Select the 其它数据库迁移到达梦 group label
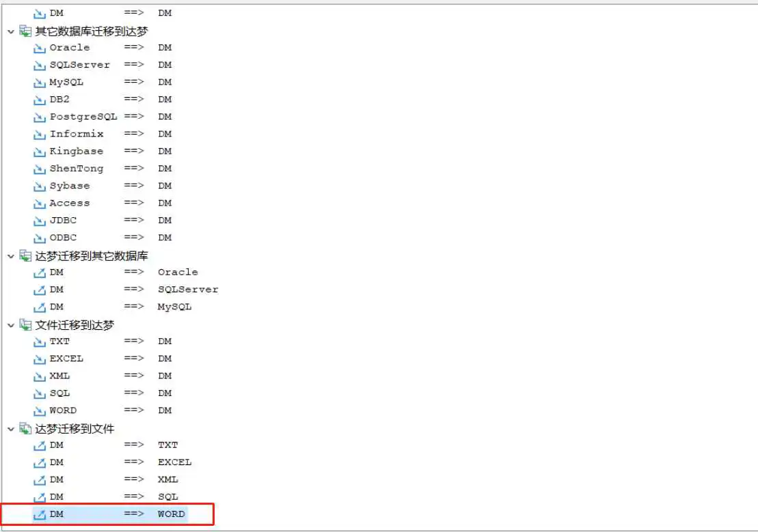This screenshot has height=532, width=758. [92, 31]
